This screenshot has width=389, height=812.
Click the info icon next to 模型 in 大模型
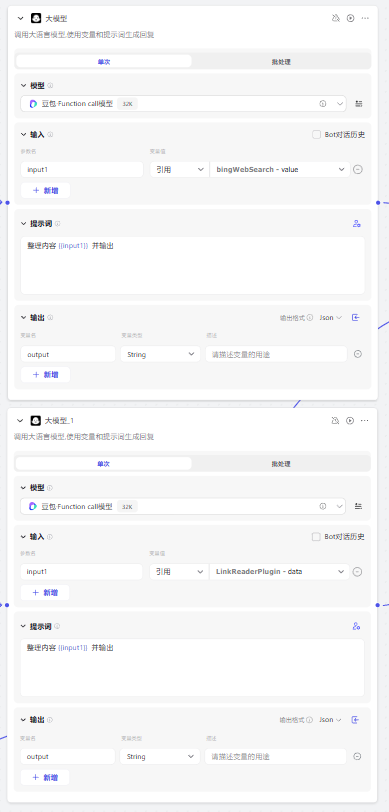pos(51,86)
